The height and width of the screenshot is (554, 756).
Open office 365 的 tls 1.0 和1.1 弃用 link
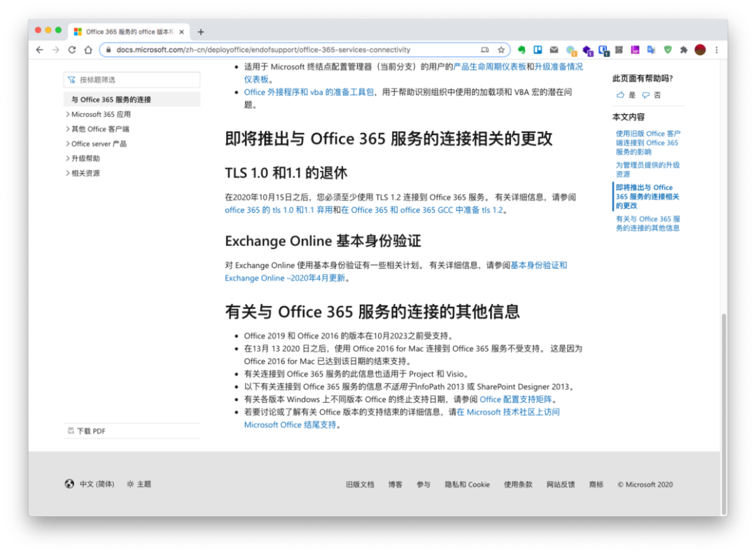point(278,210)
